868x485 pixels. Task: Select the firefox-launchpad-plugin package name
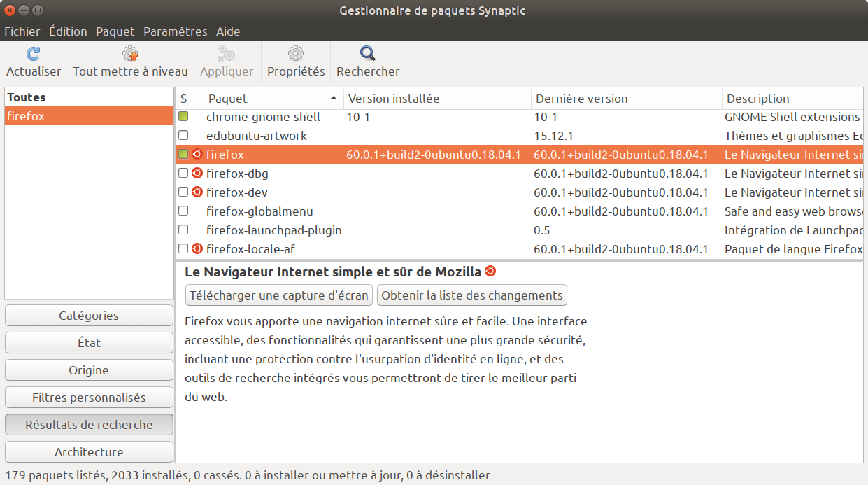274,230
